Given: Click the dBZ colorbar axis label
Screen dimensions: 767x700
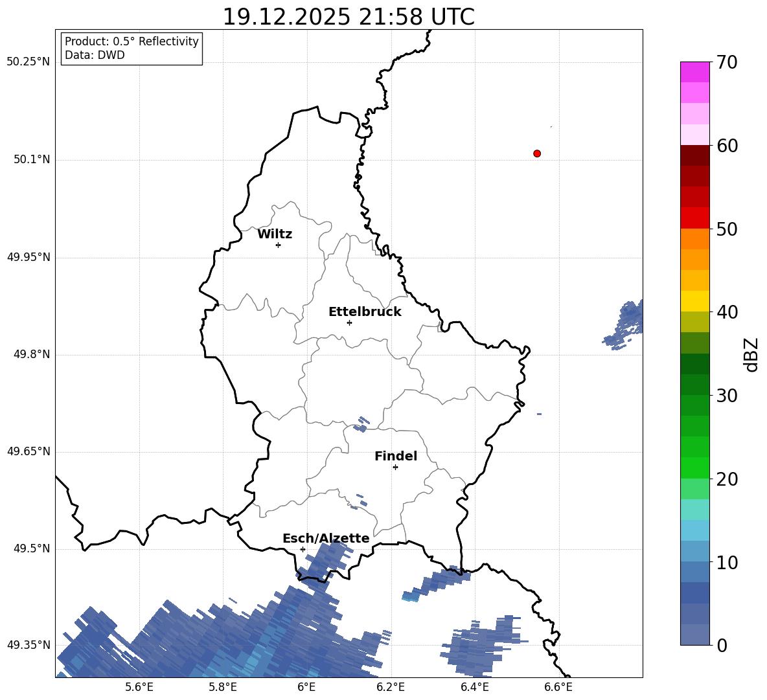Looking at the screenshot, I should (x=751, y=354).
